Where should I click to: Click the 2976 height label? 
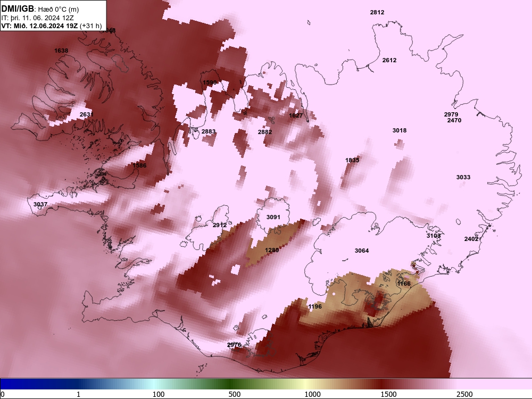[234, 345]
